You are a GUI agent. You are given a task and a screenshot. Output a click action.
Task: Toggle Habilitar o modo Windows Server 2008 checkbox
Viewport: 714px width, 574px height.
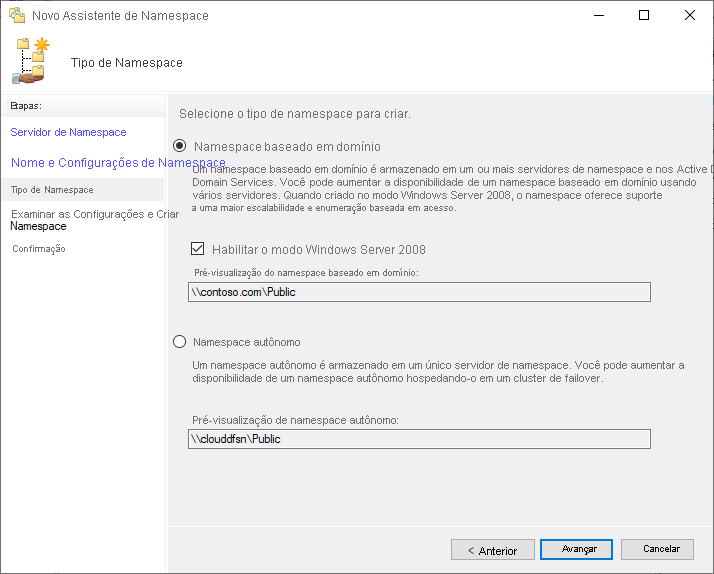tap(197, 249)
